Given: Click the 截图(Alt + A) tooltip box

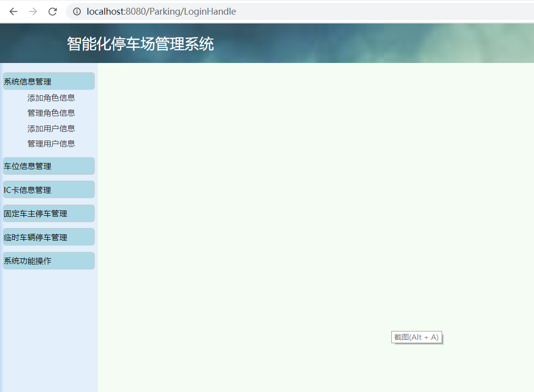Looking at the screenshot, I should click(x=417, y=337).
